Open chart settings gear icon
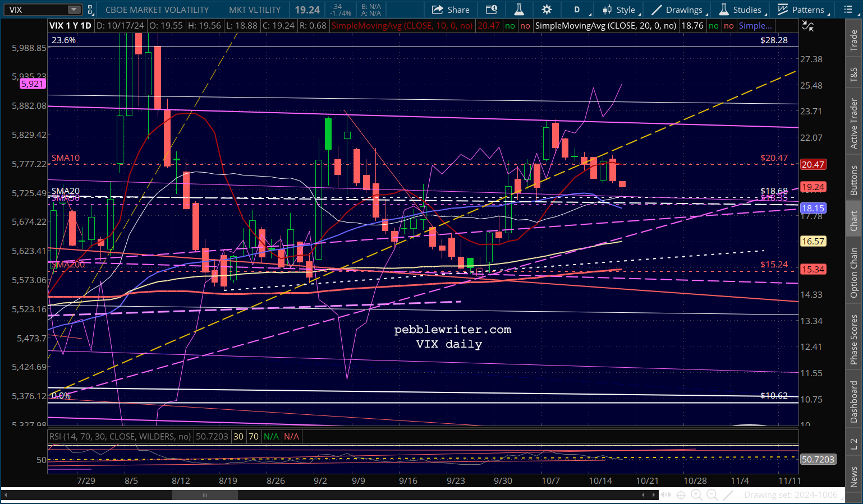 coord(547,10)
